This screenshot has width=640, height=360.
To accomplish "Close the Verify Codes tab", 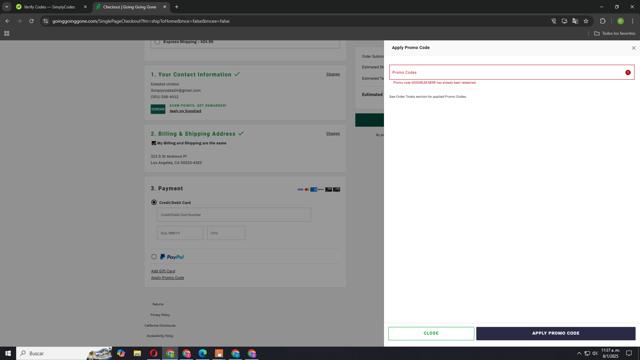I will click(x=85, y=7).
